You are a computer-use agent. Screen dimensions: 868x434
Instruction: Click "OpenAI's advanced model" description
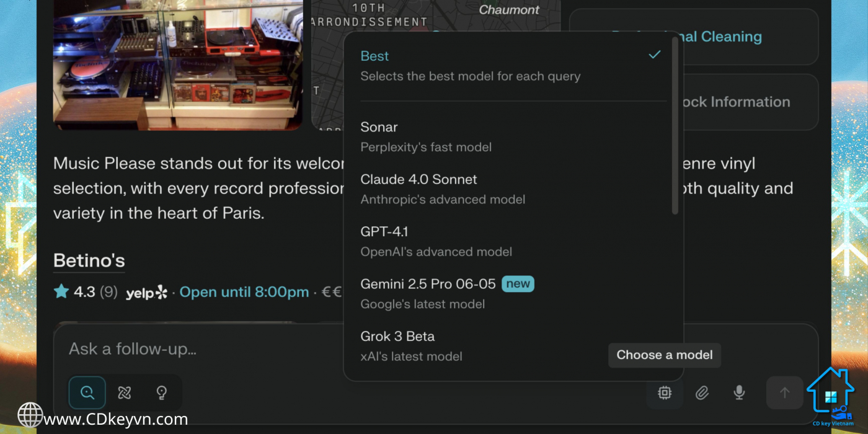tap(436, 252)
